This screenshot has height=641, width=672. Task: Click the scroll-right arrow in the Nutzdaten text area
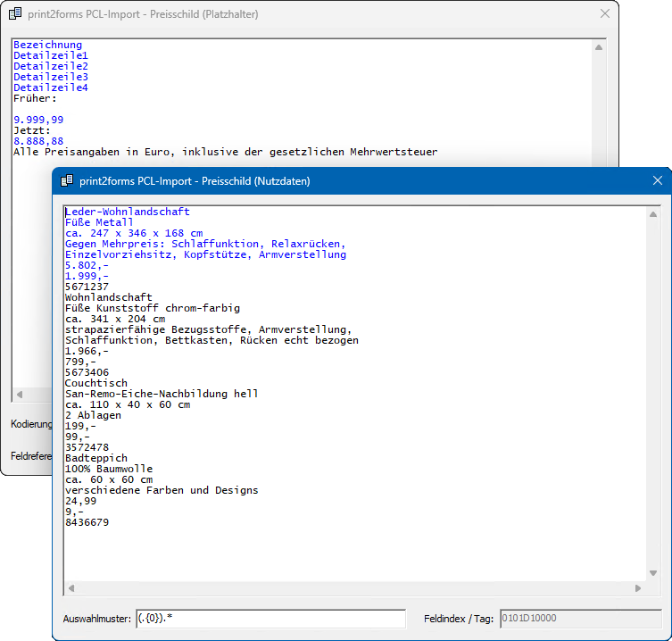638,588
